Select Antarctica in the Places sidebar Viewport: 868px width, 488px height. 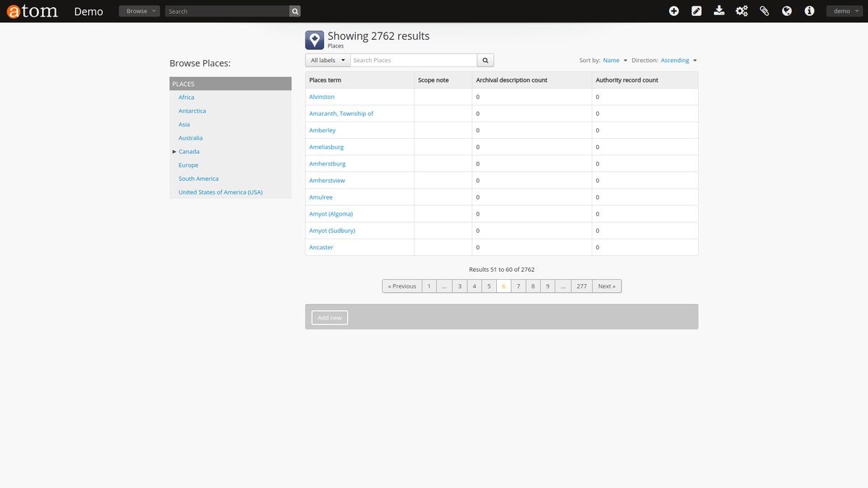click(192, 111)
